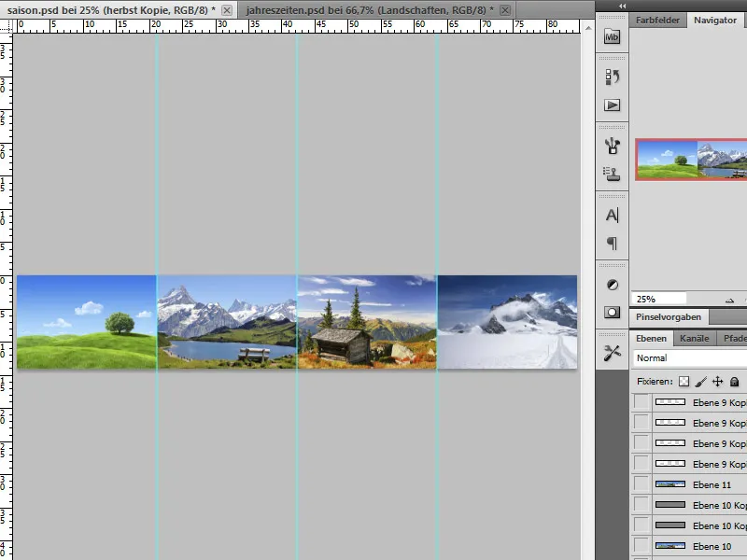Image resolution: width=747 pixels, height=560 pixels.
Task: Open the History panel icon
Action: (612, 77)
